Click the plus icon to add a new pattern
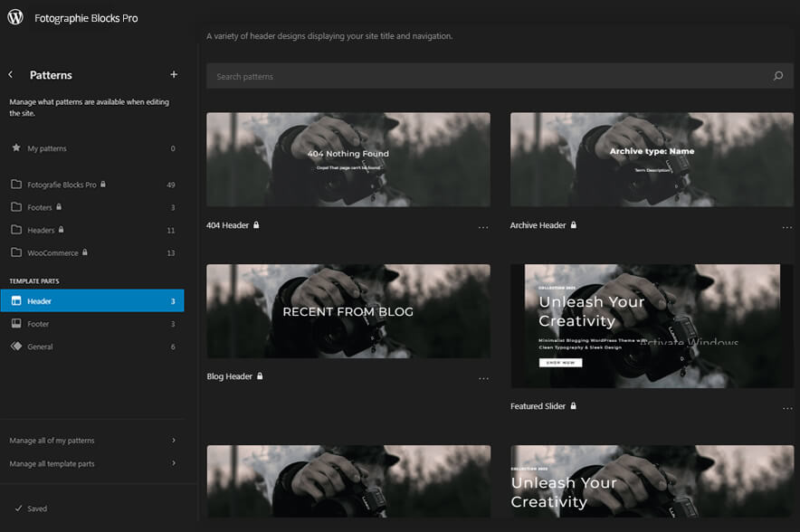 [174, 74]
